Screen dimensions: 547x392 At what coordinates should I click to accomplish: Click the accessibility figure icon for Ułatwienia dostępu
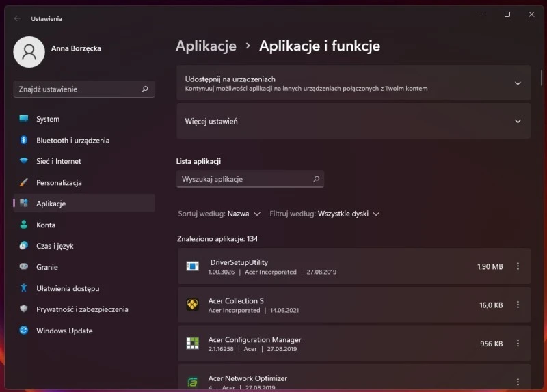tap(24, 288)
